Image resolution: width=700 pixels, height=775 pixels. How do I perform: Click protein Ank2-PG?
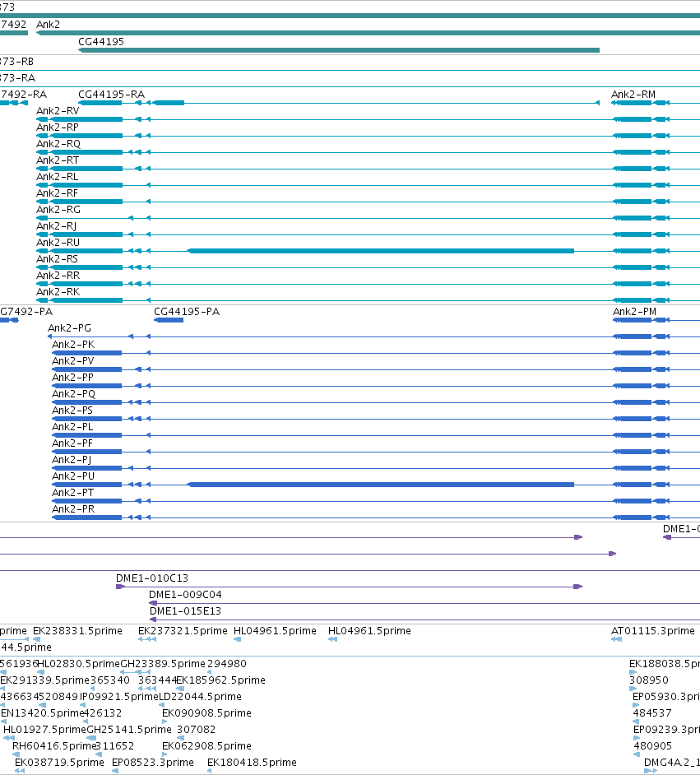(x=70, y=327)
